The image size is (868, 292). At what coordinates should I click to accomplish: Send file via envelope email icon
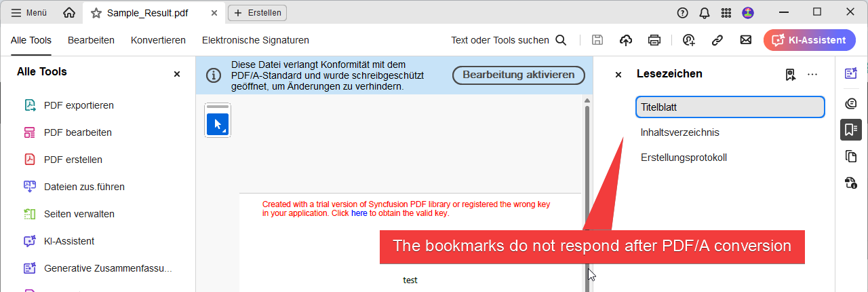[x=745, y=40]
